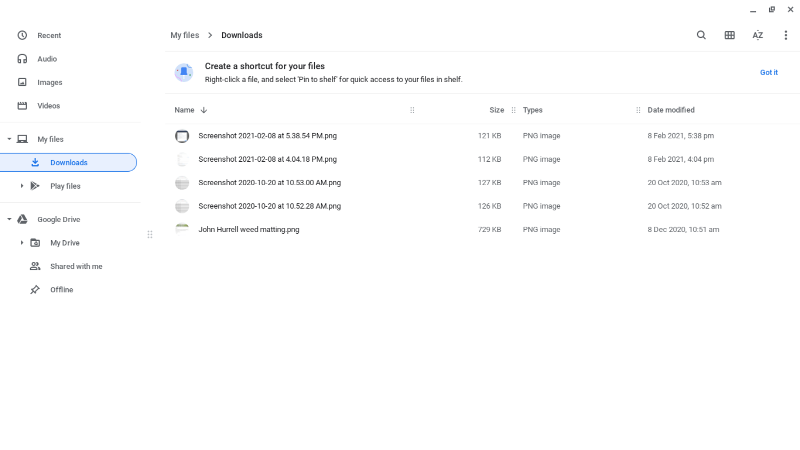Screen dimensions: 800x450
Task: Open the search files icon
Action: click(701, 35)
